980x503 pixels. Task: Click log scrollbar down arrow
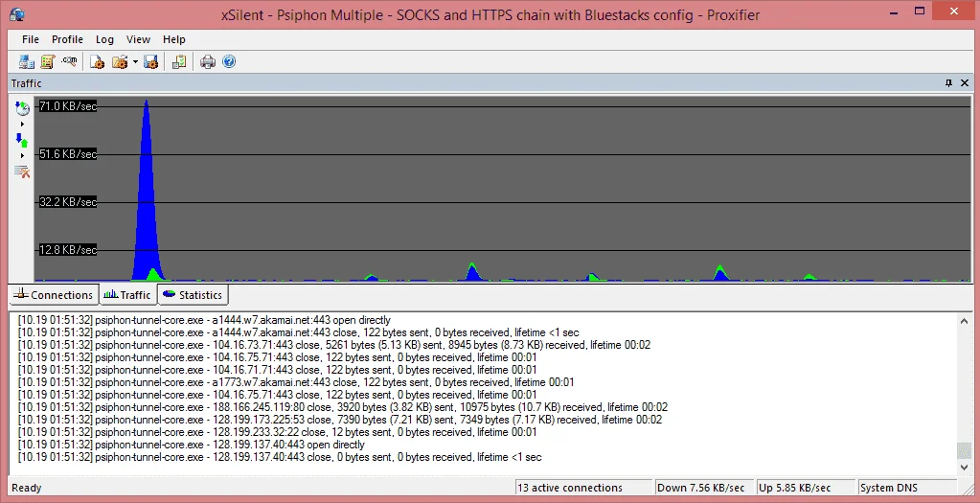pos(963,467)
